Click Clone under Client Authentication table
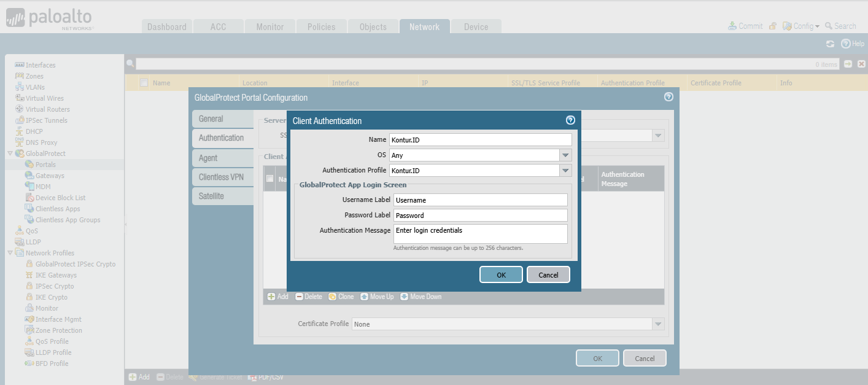Image resolution: width=868 pixels, height=385 pixels. 341,297
